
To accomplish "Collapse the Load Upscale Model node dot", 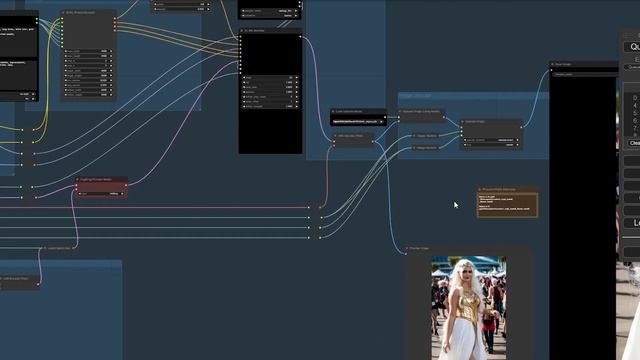I will click(333, 111).
